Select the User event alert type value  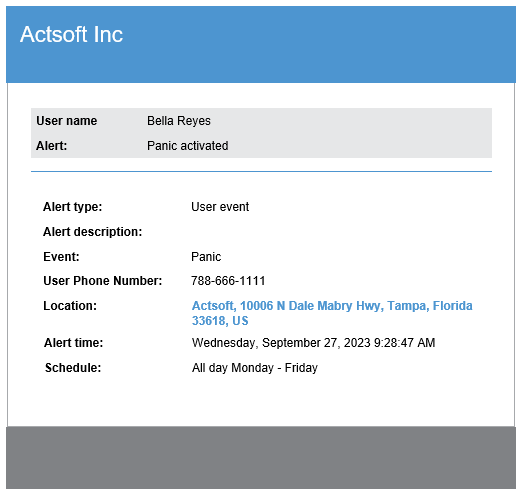pyautogui.click(x=220, y=207)
